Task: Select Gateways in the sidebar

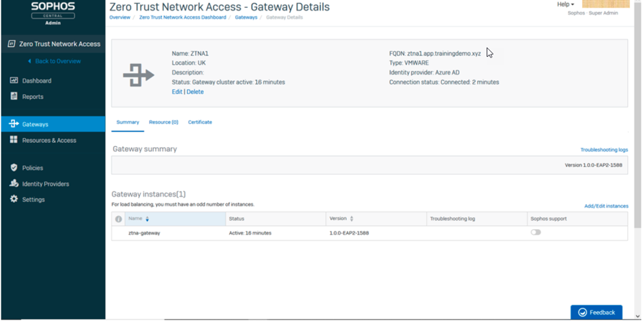Action: point(54,124)
